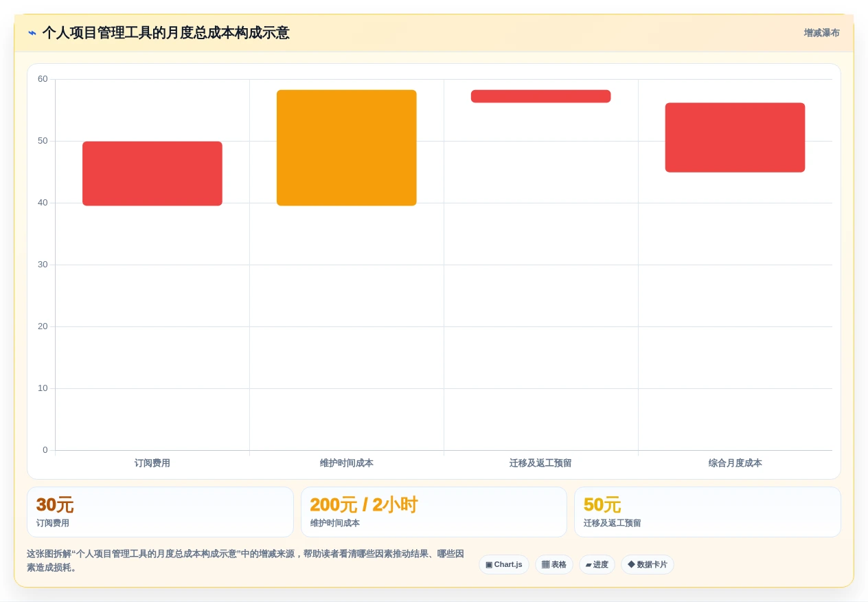Click the 迁移及返工预留 x-axis label
The image size is (868, 602).
(540, 463)
